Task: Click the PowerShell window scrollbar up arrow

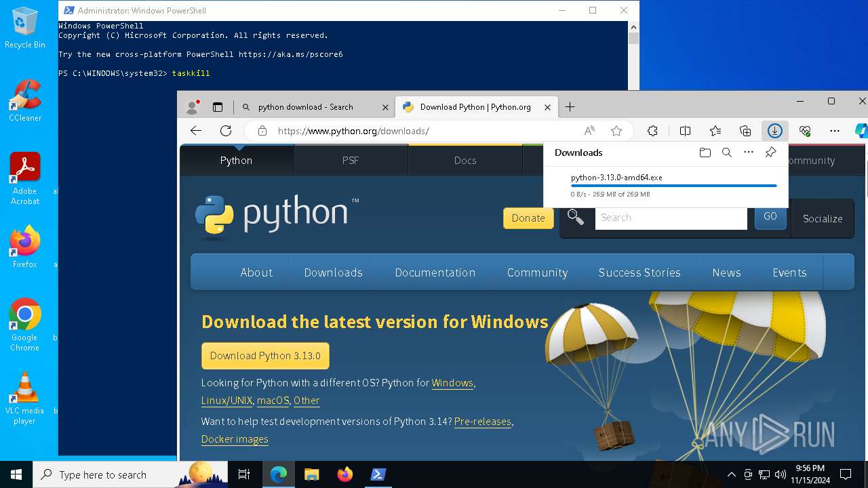Action: click(x=633, y=27)
